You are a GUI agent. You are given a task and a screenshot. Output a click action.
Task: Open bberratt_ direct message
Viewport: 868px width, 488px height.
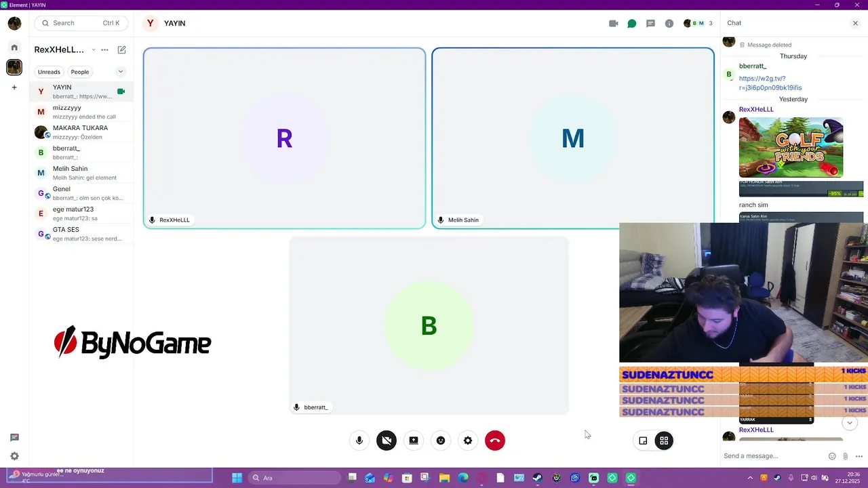point(81,152)
